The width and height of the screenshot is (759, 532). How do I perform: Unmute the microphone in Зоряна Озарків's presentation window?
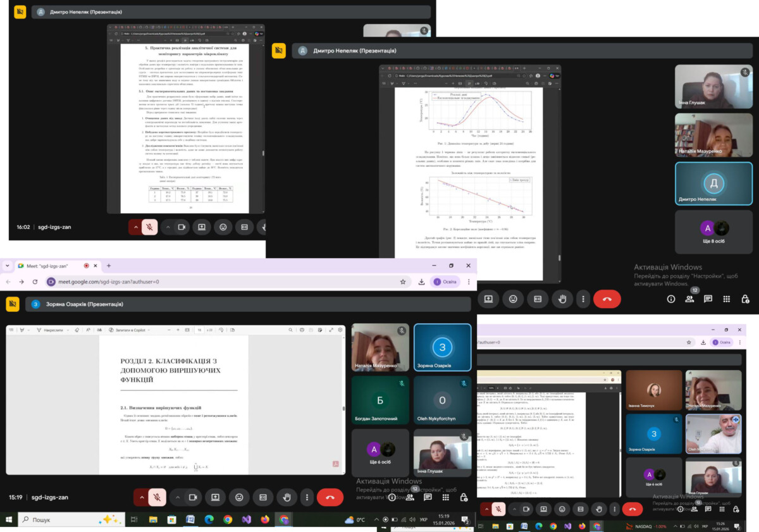point(157,497)
